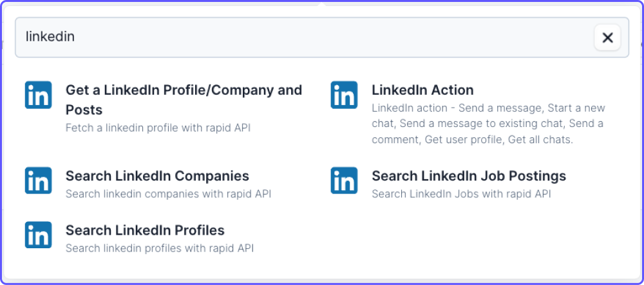Choose the 'Search LinkedIn Companies' title
Screen dimensions: 644x285
157,175
